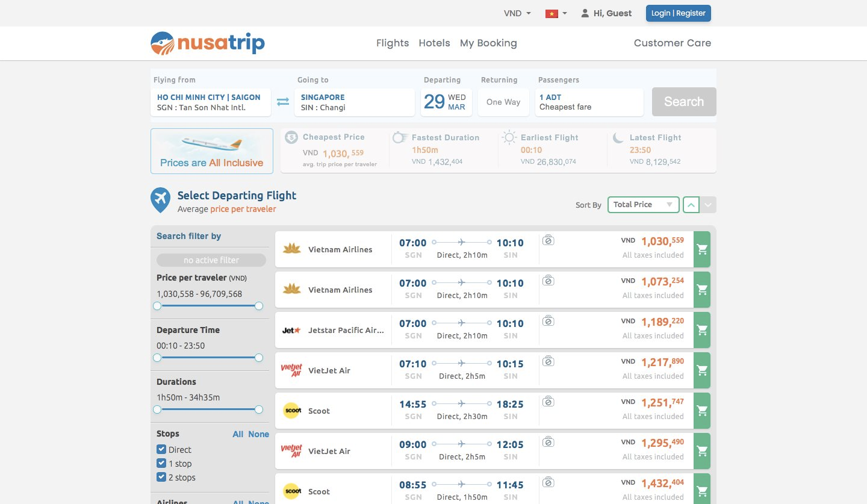Viewport: 867px width, 504px height.
Task: Open the 1 ADT passengers selector
Action: point(589,102)
